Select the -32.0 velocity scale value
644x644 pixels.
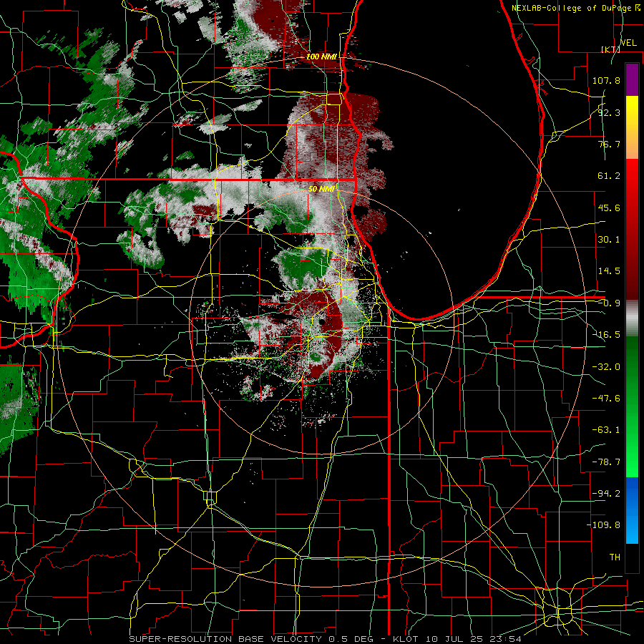(x=606, y=367)
